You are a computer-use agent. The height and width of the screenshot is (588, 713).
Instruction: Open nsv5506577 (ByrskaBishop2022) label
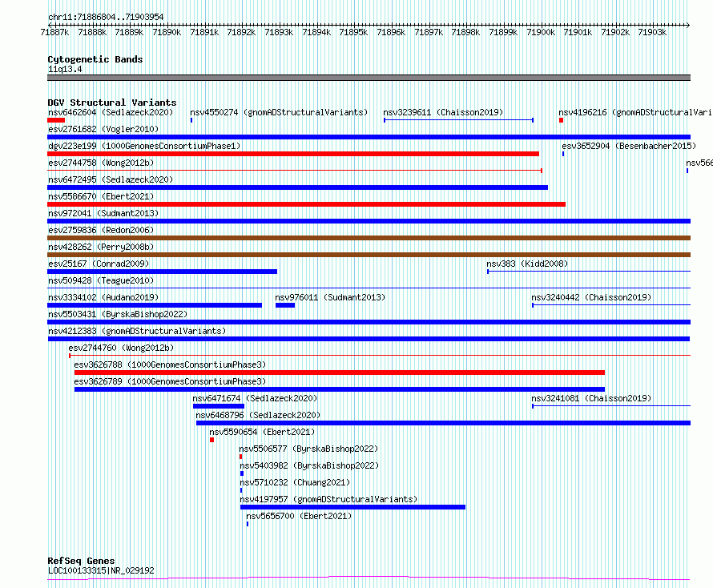308,449
